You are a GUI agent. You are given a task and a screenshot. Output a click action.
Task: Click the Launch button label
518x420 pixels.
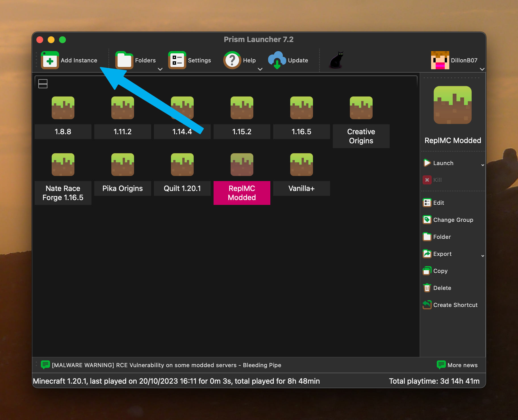click(x=443, y=163)
